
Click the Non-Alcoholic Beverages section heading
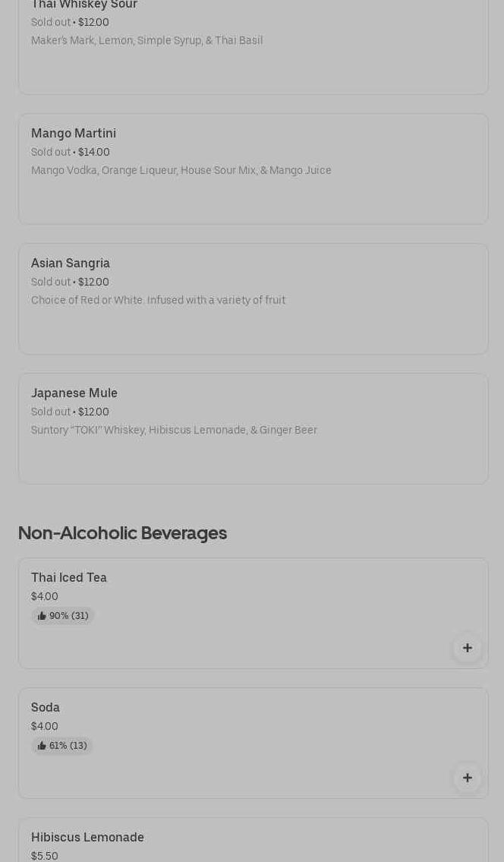click(122, 533)
